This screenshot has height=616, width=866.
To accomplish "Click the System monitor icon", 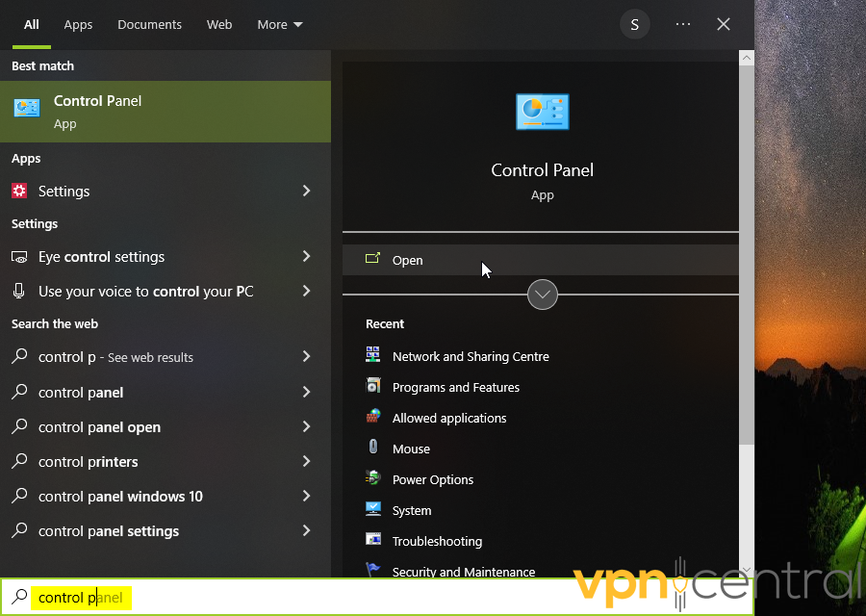I will 372,509.
